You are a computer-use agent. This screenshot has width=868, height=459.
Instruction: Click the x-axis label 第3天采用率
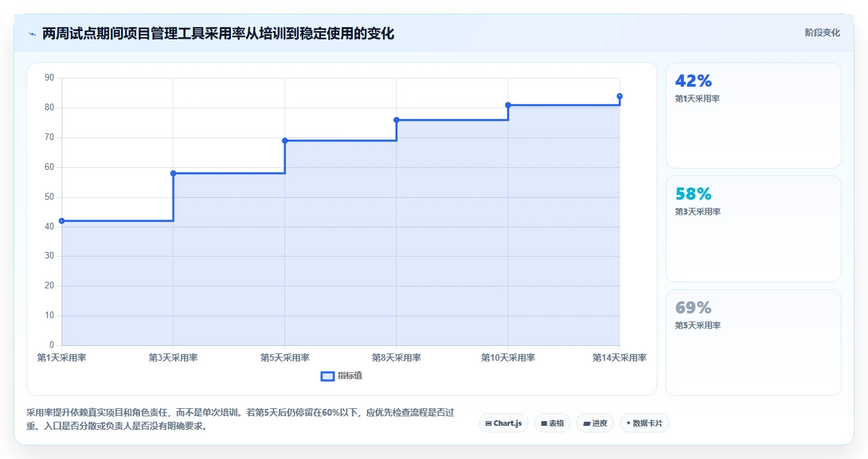click(173, 357)
